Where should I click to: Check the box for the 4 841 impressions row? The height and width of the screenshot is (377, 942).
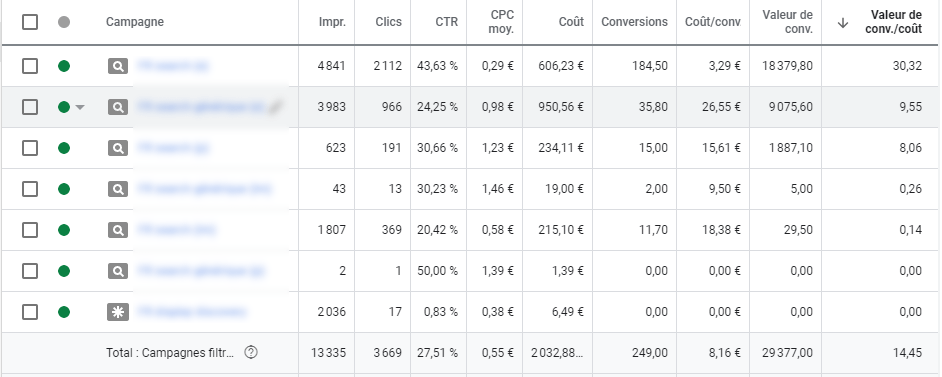tap(29, 66)
